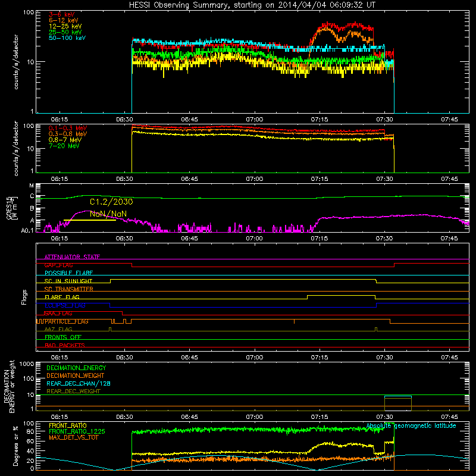Click the C1.2/2030 flare annotation
This screenshot has width=476, height=476.
(111, 202)
